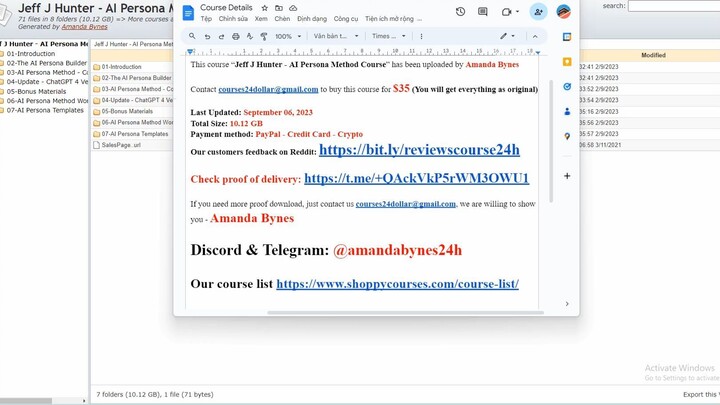This screenshot has height=405, width=720.
Task: Click the paint format roller icon
Action: click(263, 36)
